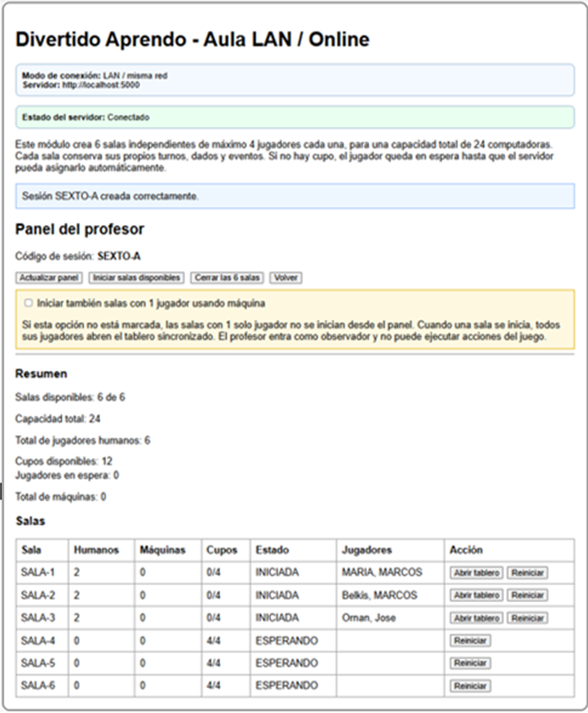The width and height of the screenshot is (588, 713).
Task: Restart SALA-4 with Reiniciar
Action: coord(470,641)
